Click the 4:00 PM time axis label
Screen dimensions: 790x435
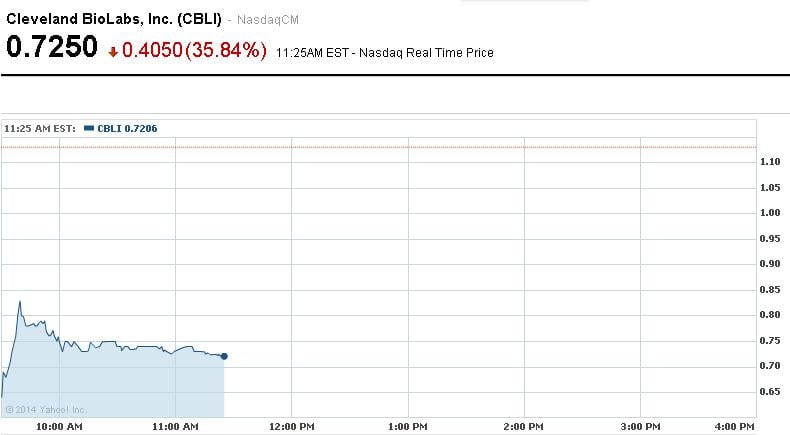(x=736, y=427)
